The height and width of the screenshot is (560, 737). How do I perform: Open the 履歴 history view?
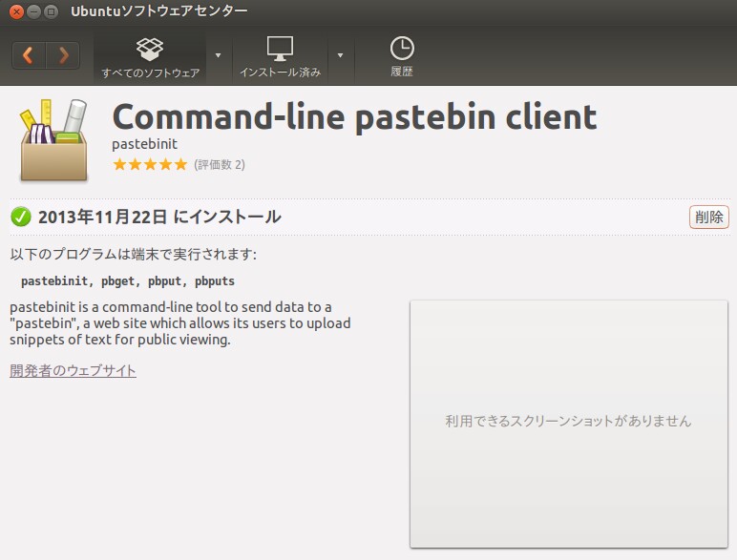(x=402, y=56)
